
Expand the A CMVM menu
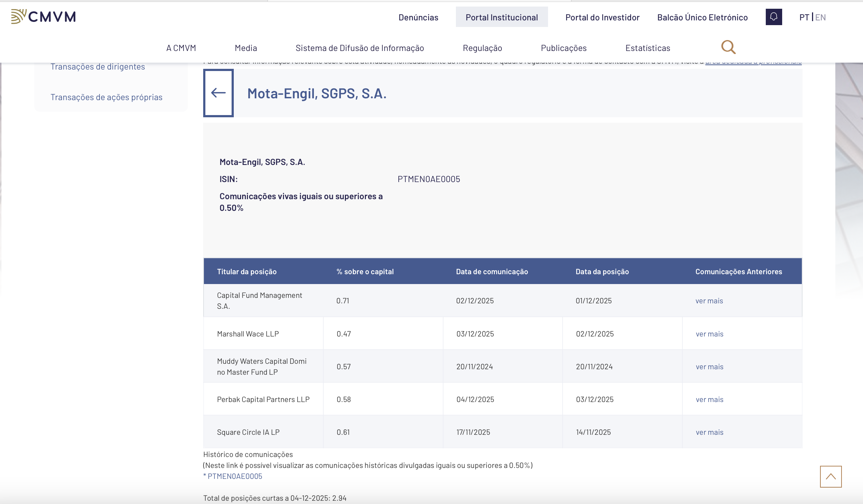pos(181,48)
